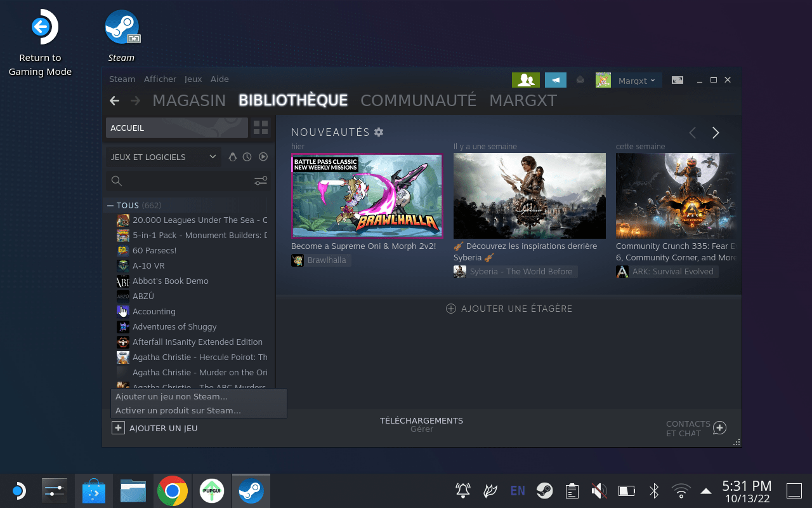Open the Dolphin file manager taskbar icon
This screenshot has width=812, height=508.
point(133,491)
